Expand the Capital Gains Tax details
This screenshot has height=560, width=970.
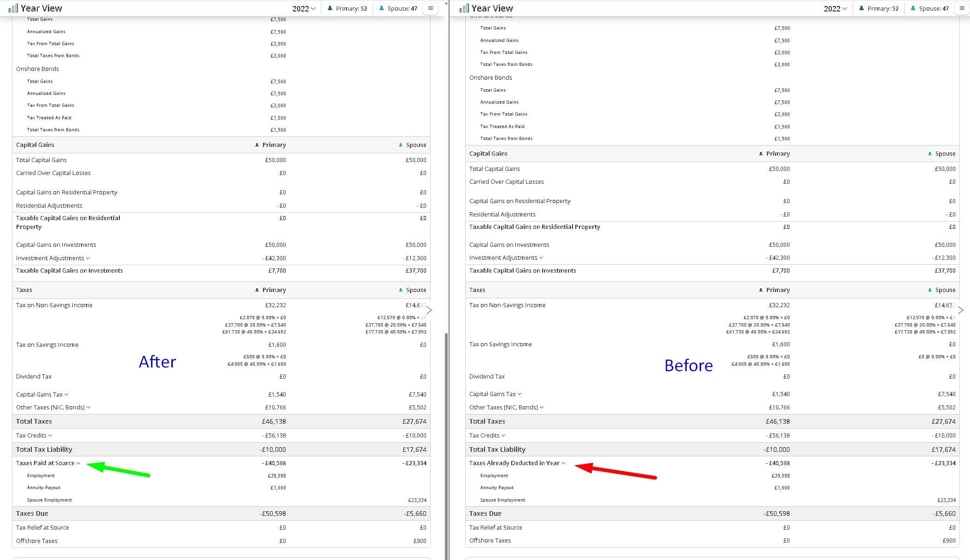pyautogui.click(x=66, y=394)
